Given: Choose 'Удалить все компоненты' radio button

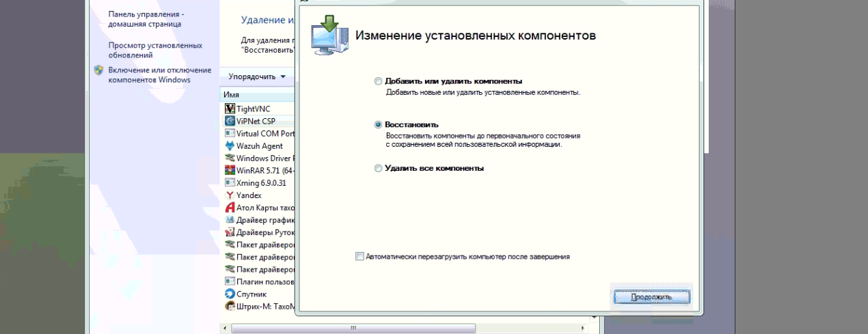Looking at the screenshot, I should [x=378, y=168].
